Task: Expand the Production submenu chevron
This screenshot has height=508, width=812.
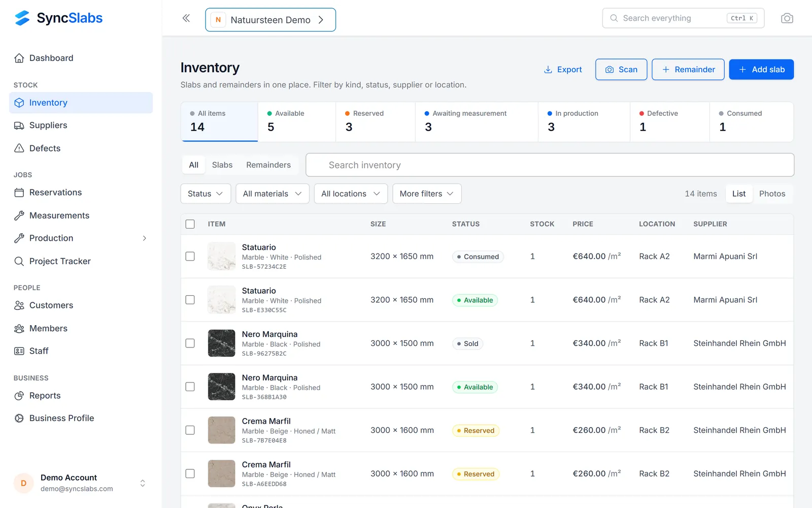Action: click(145, 238)
